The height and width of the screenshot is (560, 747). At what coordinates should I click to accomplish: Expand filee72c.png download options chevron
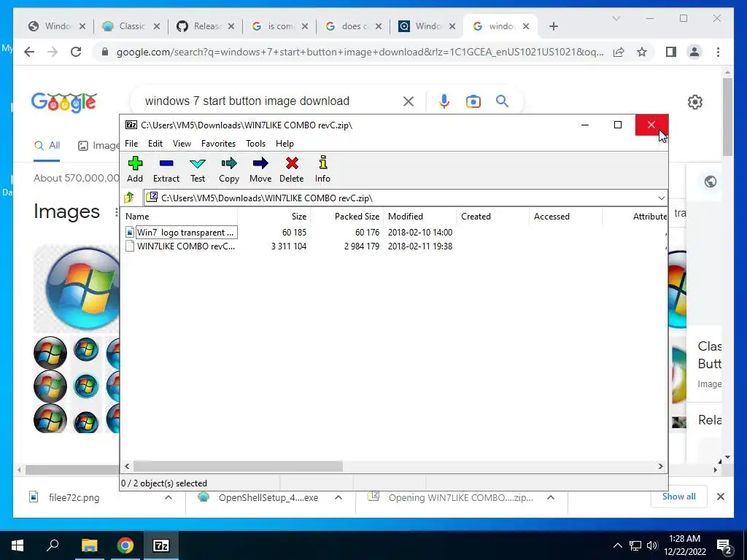pyautogui.click(x=169, y=497)
